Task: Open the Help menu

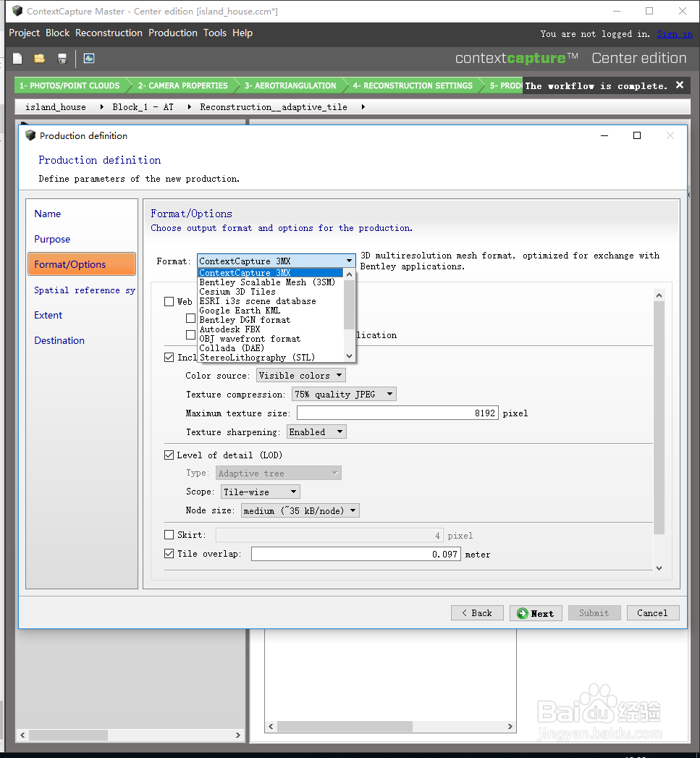Action: (243, 33)
